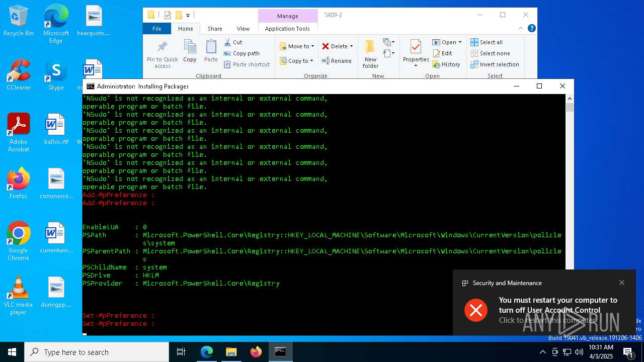This screenshot has height=362, width=644.
Task: Click Rename in the Organize group
Action: (x=337, y=61)
